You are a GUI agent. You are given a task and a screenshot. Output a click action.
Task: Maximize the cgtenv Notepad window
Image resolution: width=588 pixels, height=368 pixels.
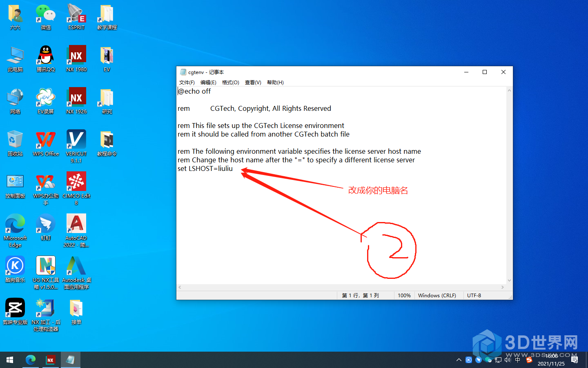(485, 72)
